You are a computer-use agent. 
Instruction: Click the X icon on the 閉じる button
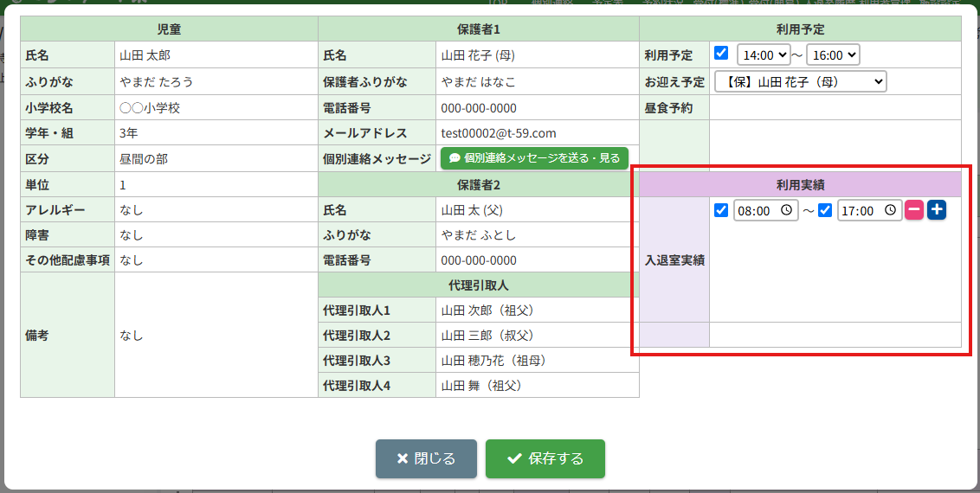(x=402, y=458)
